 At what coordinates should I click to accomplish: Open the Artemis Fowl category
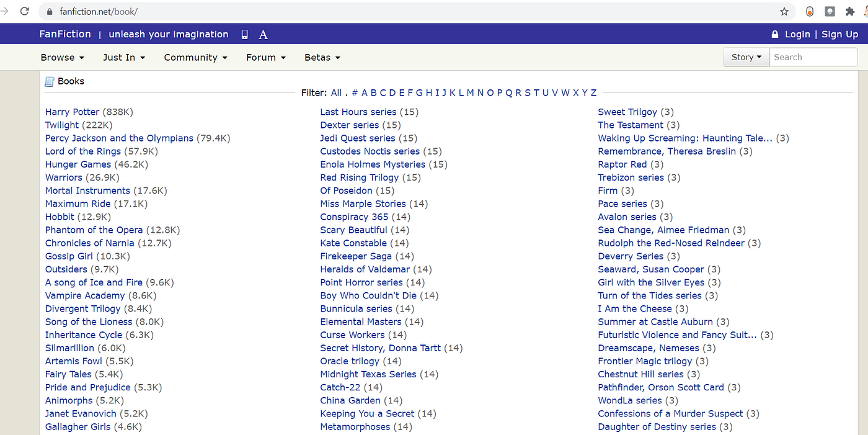(74, 361)
